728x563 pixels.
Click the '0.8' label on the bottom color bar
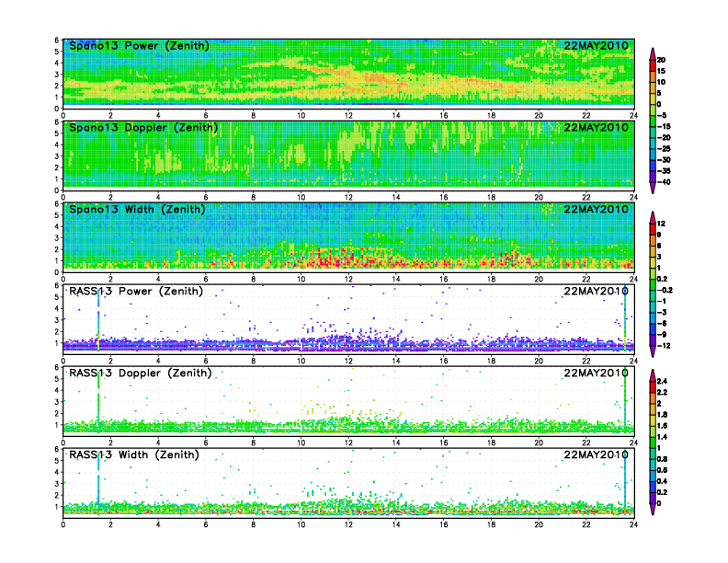pyautogui.click(x=662, y=459)
